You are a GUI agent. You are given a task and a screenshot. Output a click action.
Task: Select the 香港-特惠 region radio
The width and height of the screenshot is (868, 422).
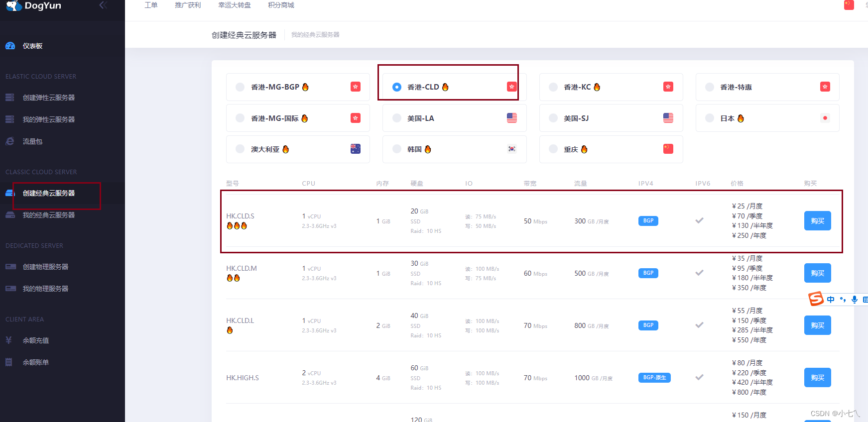coord(710,87)
